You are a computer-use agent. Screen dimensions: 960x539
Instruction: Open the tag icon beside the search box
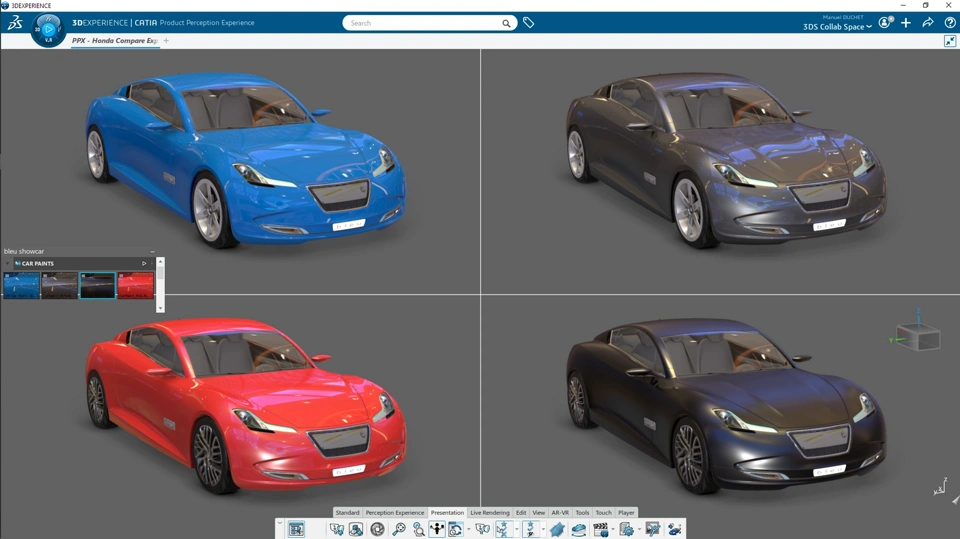click(528, 23)
